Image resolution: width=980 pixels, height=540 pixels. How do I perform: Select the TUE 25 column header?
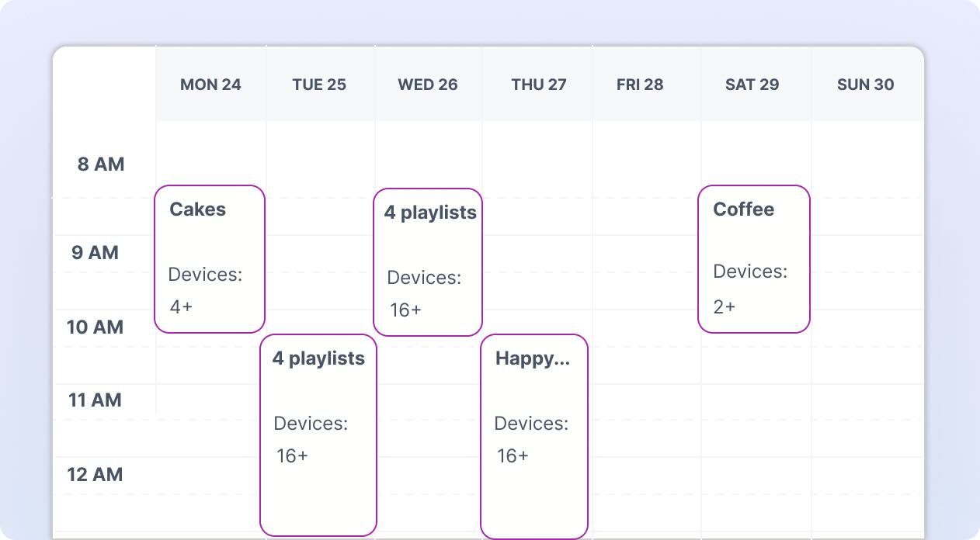[319, 85]
